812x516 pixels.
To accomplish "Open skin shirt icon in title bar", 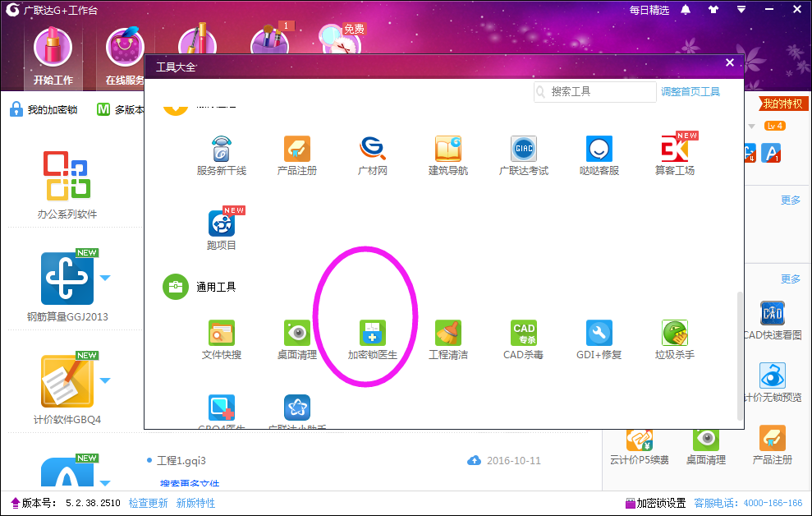I will (x=713, y=9).
